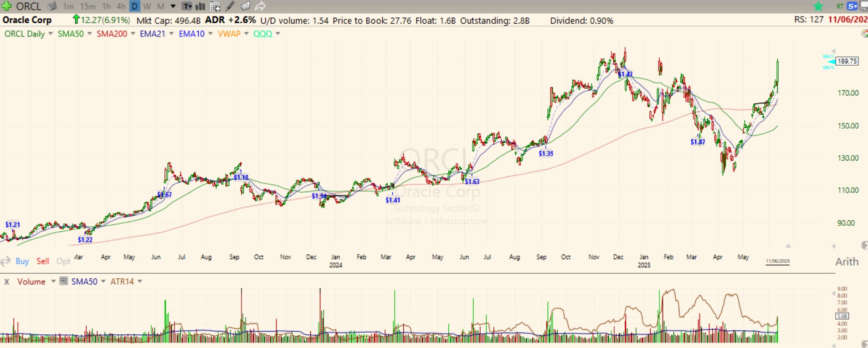Open the T chart template dropdown
The image size is (868, 348).
click(x=187, y=6)
